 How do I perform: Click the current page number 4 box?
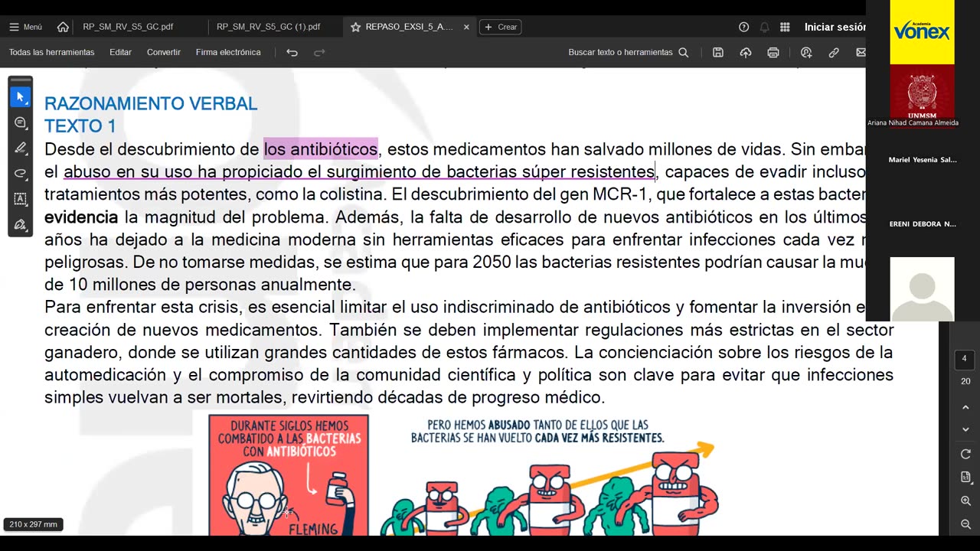964,359
